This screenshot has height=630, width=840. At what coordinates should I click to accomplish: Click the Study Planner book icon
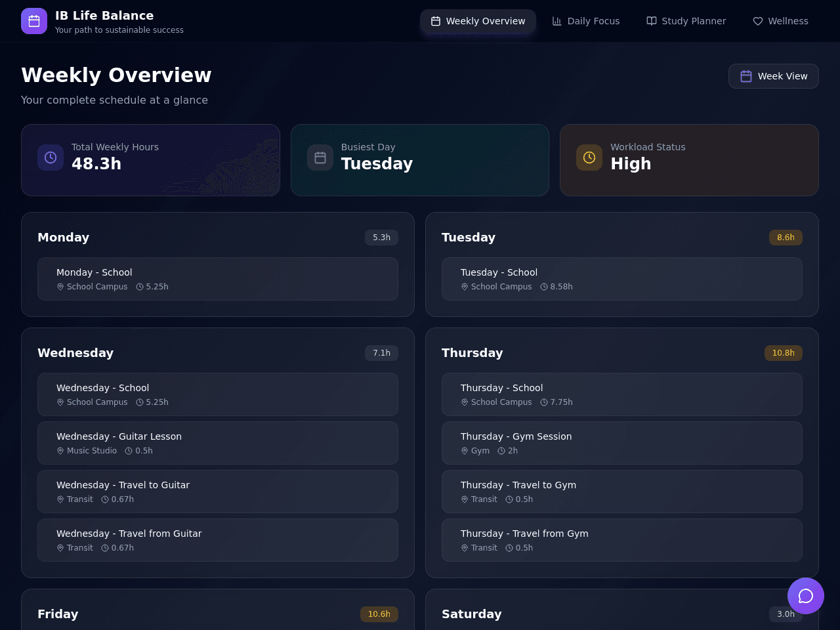click(652, 21)
